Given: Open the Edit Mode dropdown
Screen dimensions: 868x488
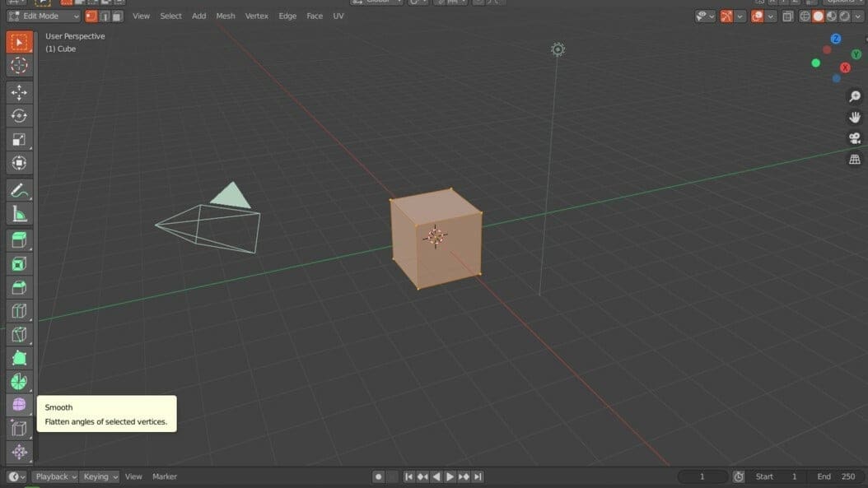Looking at the screenshot, I should point(44,16).
